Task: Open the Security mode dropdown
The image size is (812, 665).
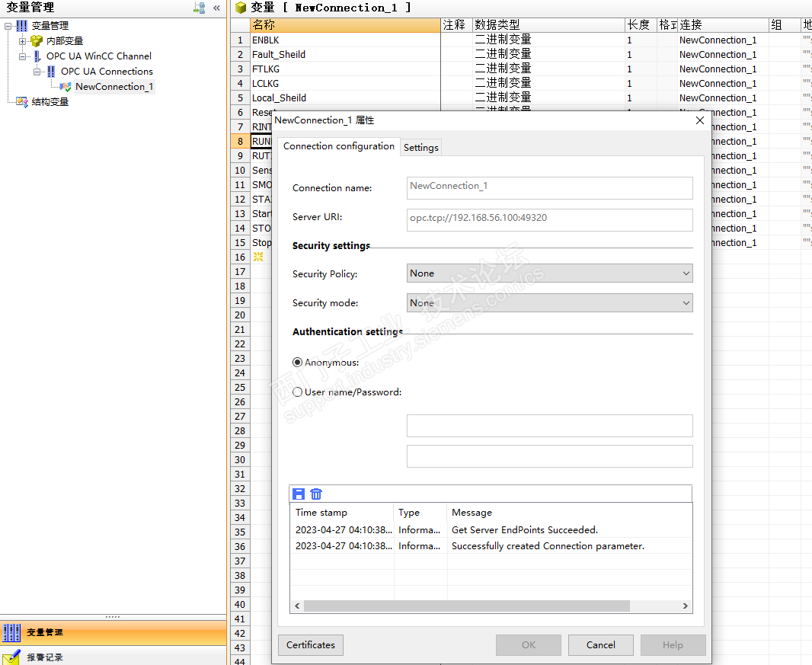Action: [549, 303]
